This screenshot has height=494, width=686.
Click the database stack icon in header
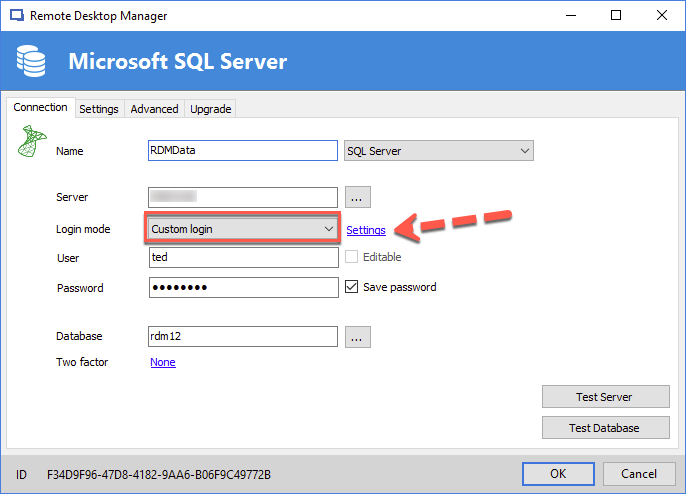(32, 63)
